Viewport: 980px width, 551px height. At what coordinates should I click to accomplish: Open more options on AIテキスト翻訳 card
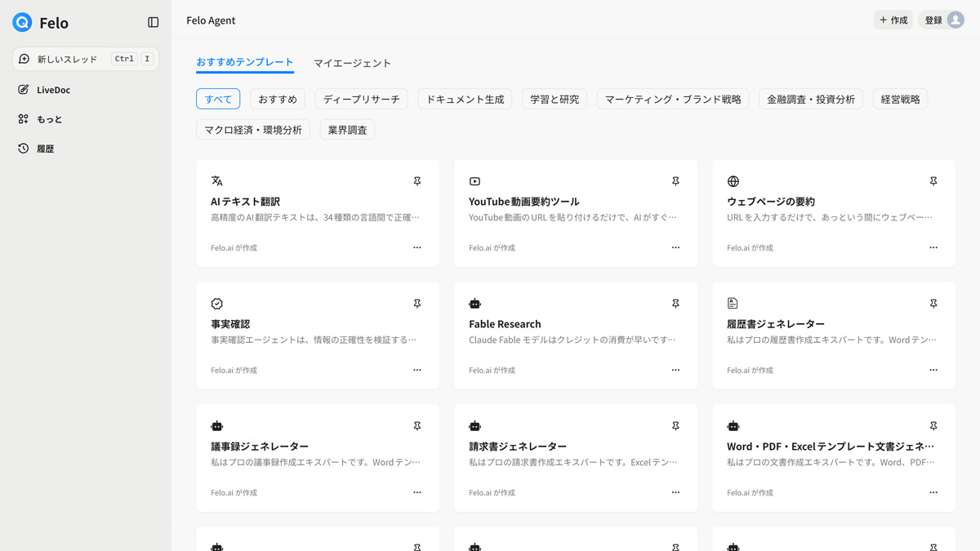pos(417,247)
